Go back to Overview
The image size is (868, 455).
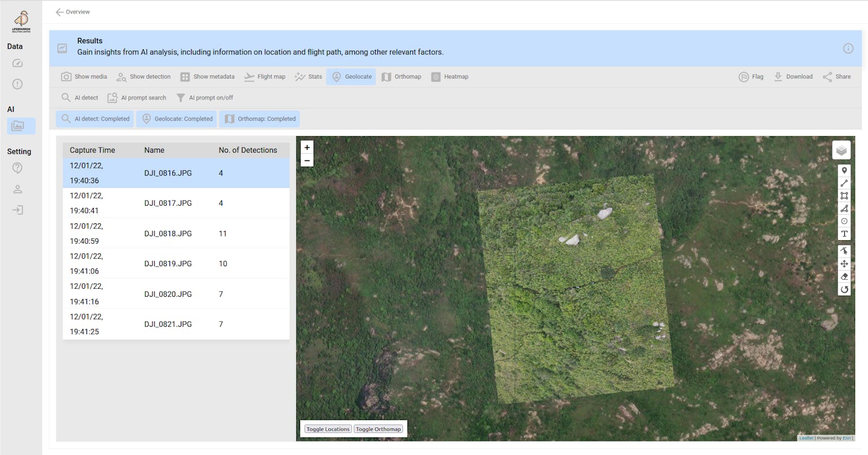pyautogui.click(x=72, y=12)
